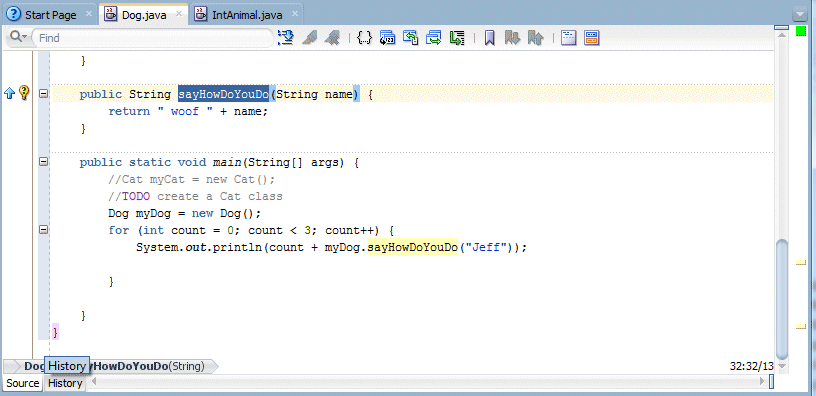816x396 pixels.
Task: Collapse the sayHowDoYouDo method fold
Action: point(44,94)
